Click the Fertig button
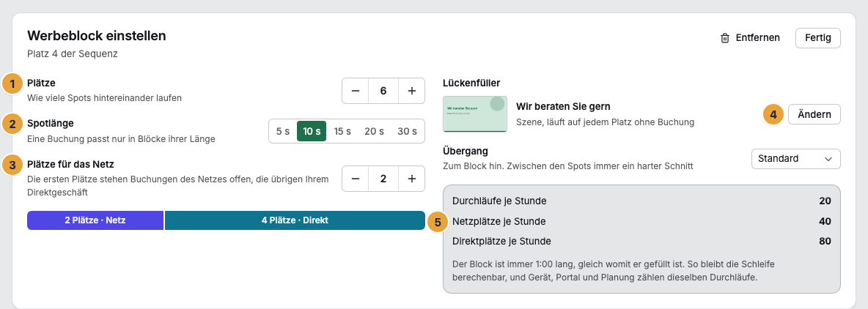The width and height of the screenshot is (868, 309). point(817,38)
